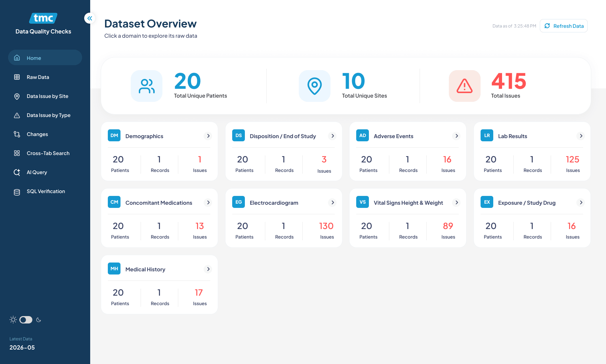606x364 pixels.
Task: Click the AI Query sparkle icon
Action: click(x=17, y=172)
